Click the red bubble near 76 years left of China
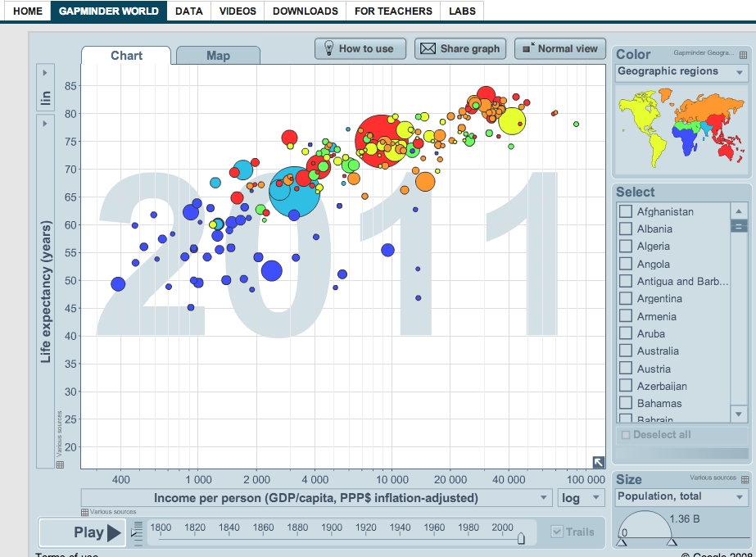 (289, 138)
